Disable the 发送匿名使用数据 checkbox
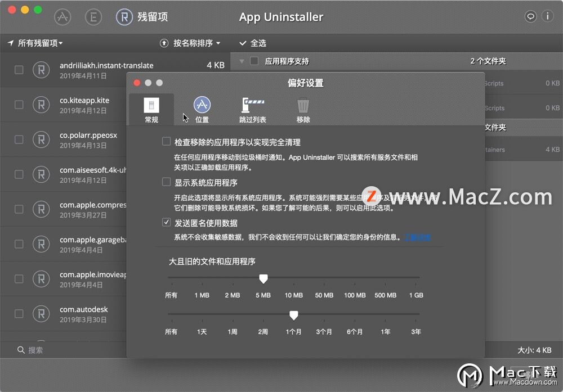 pyautogui.click(x=166, y=222)
